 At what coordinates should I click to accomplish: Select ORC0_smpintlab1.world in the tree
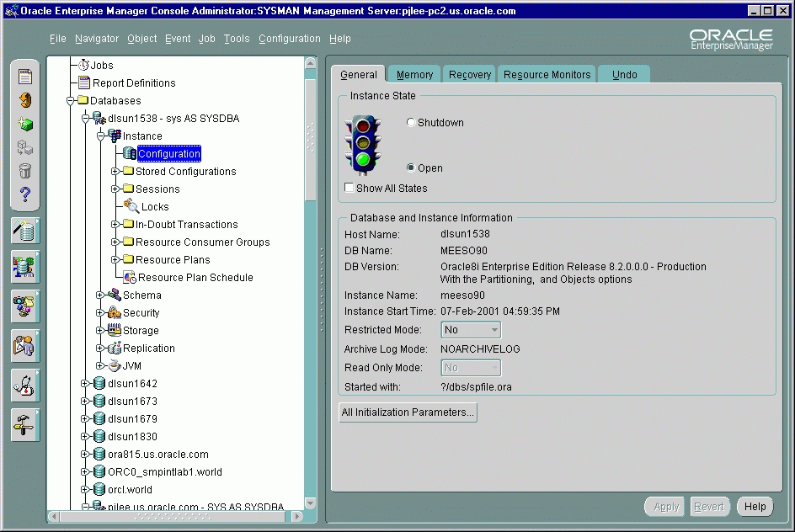tap(165, 471)
